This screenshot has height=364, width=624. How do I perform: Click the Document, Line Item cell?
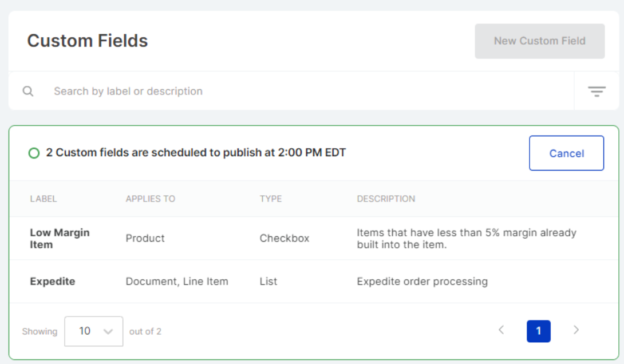[x=177, y=282]
